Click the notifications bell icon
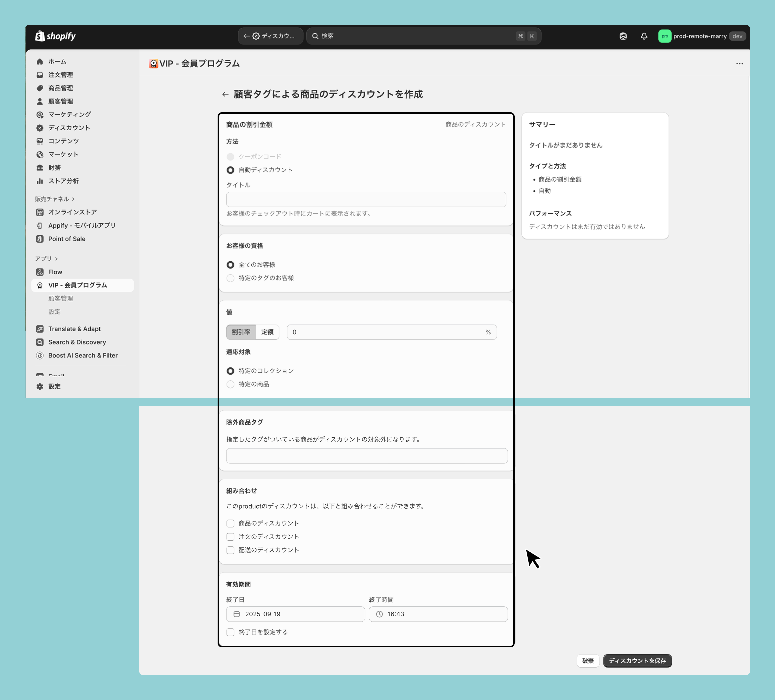Screen dimensions: 775x700 [x=644, y=36]
